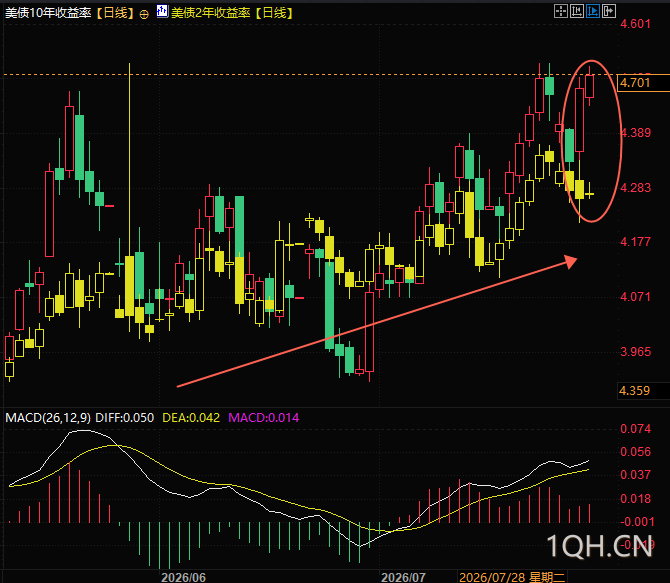This screenshot has width=670, height=583.
Task: Click the 美债2年收益率 overlay title
Action: point(211,13)
